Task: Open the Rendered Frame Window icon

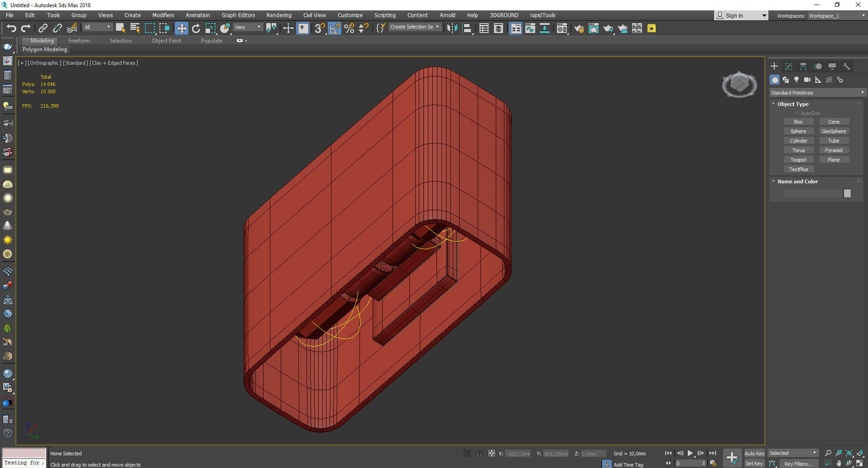Action: click(x=594, y=29)
